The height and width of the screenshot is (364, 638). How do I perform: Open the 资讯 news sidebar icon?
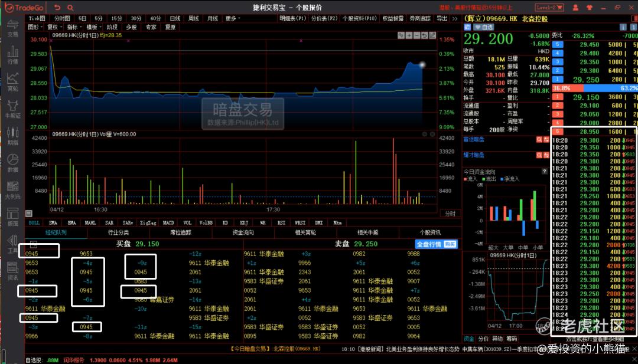tap(13, 271)
